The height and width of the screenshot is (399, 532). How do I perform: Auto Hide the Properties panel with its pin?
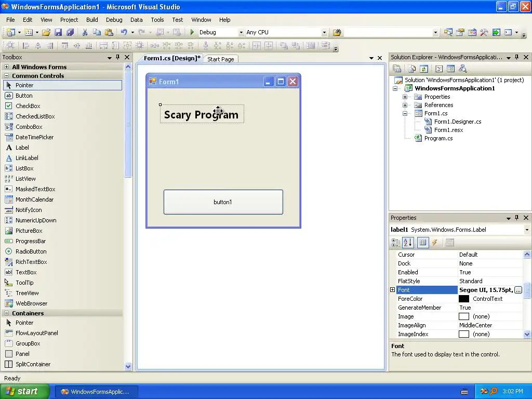517,218
